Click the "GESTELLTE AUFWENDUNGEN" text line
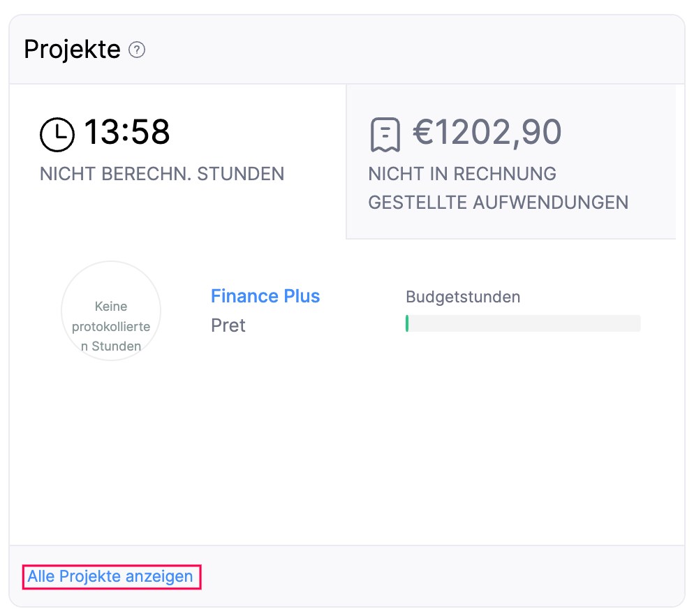The height and width of the screenshot is (616, 694). click(499, 203)
